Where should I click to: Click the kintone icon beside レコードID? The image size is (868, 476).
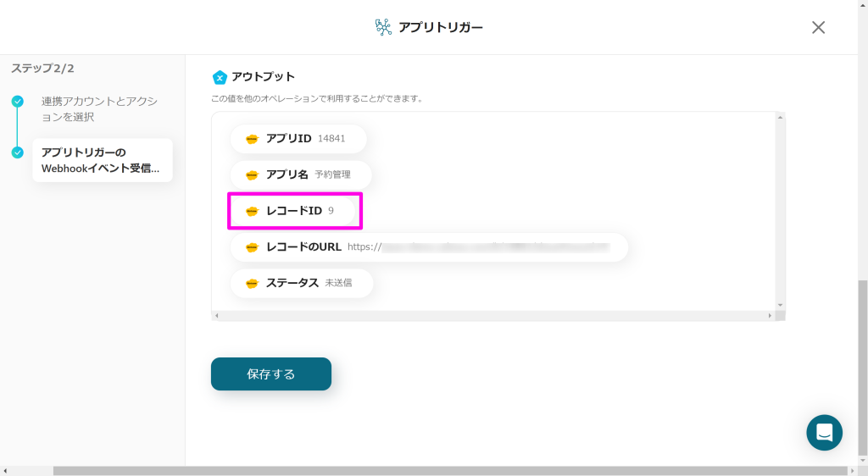pyautogui.click(x=252, y=211)
